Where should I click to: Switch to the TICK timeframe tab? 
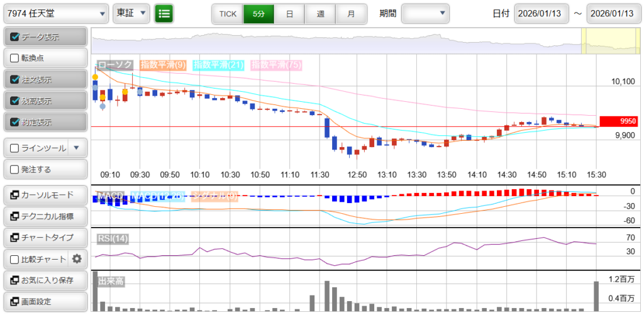(228, 13)
